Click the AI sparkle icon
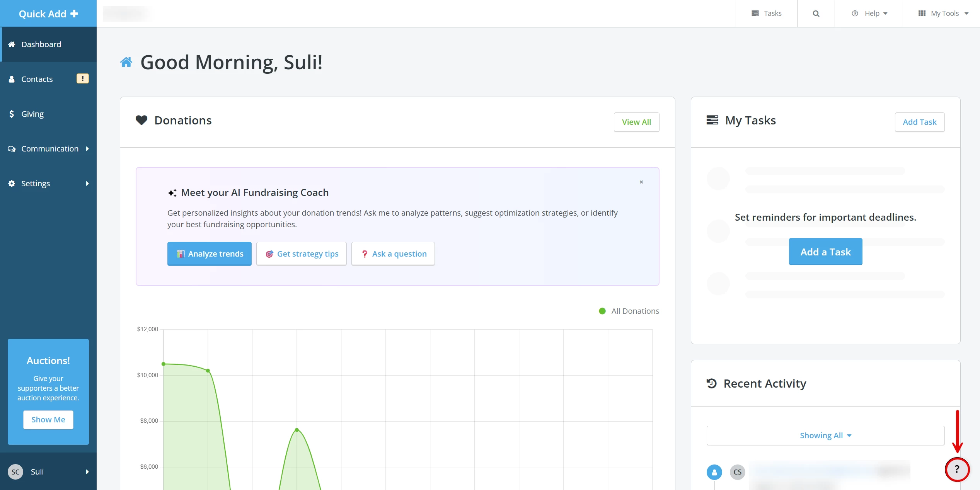 (172, 193)
